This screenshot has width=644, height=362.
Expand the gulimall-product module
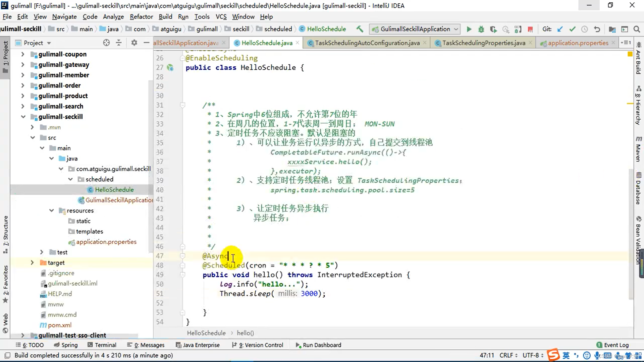(x=22, y=96)
